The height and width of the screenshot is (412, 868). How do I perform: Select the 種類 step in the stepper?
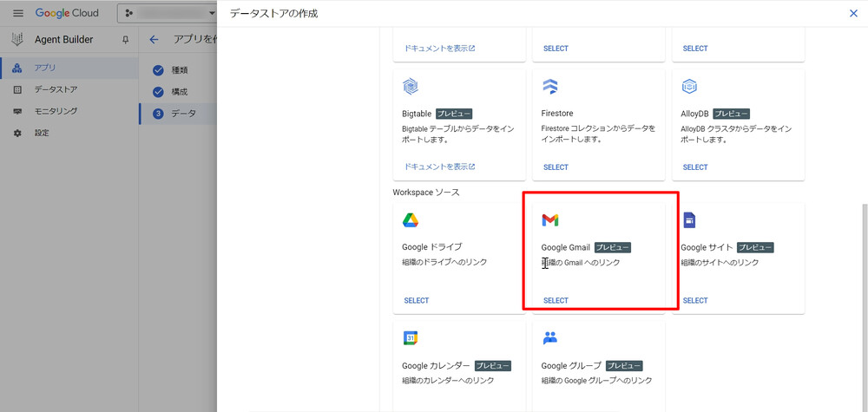point(179,70)
